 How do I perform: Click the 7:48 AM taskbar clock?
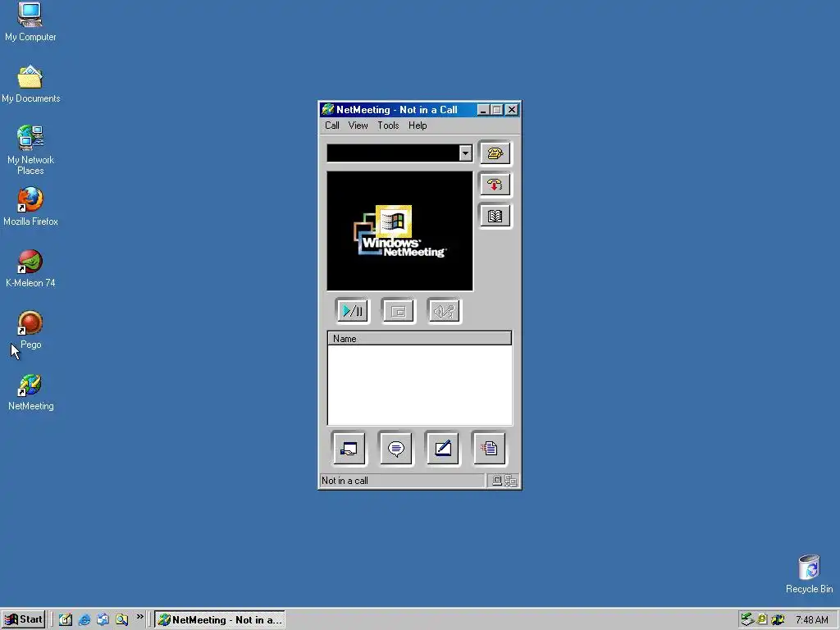[811, 620]
